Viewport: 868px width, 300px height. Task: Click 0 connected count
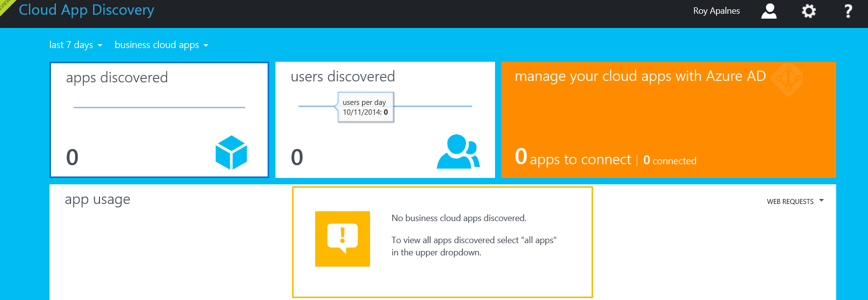(x=670, y=161)
